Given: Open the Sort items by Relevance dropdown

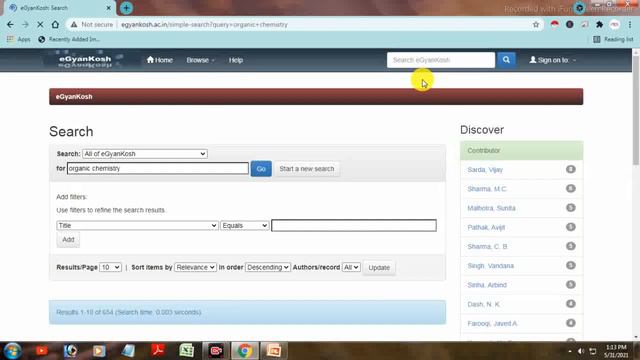Looking at the screenshot, I should pyautogui.click(x=195, y=267).
